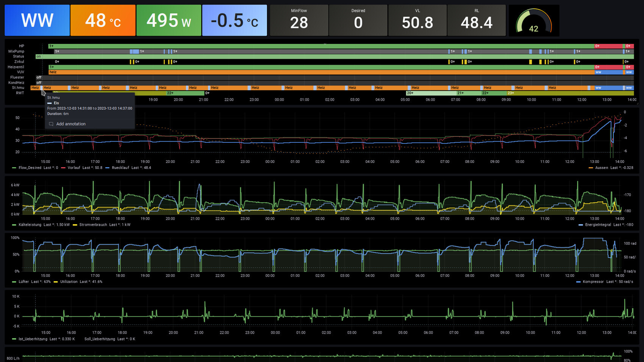Click the blue WW status panel
The height and width of the screenshot is (362, 644).
click(x=37, y=20)
